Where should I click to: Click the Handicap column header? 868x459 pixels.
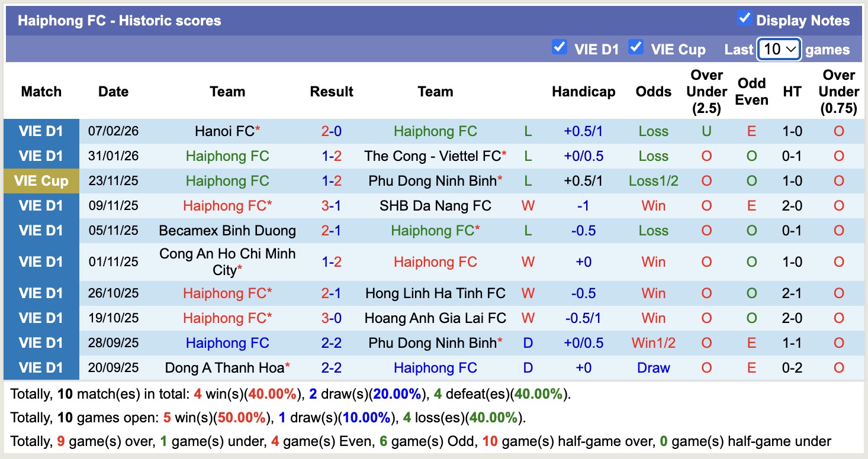584,92
